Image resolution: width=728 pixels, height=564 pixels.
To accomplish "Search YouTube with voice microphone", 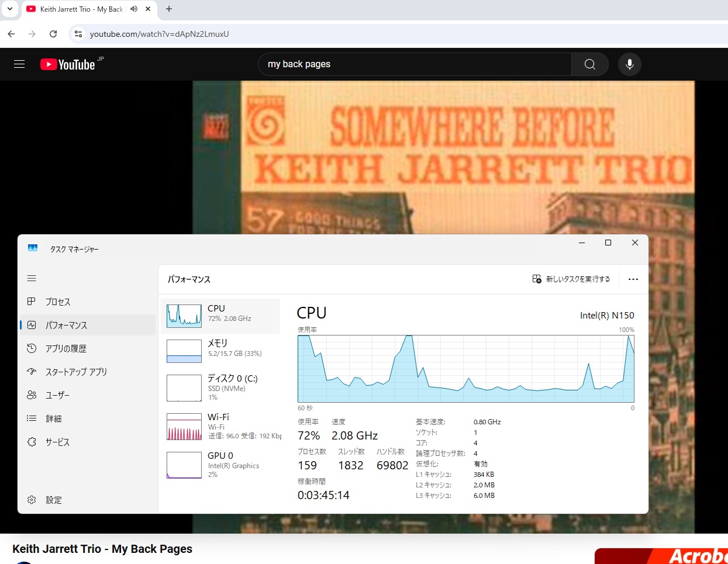I will (630, 64).
